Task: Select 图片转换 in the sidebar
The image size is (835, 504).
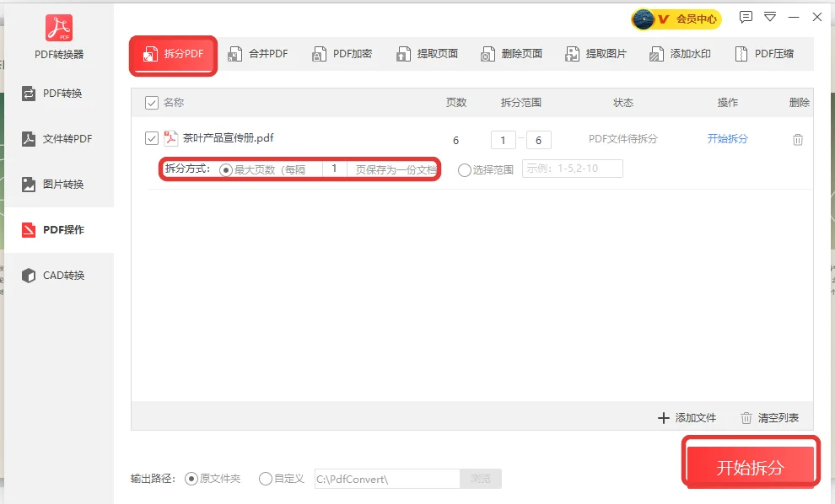Action: (x=59, y=185)
